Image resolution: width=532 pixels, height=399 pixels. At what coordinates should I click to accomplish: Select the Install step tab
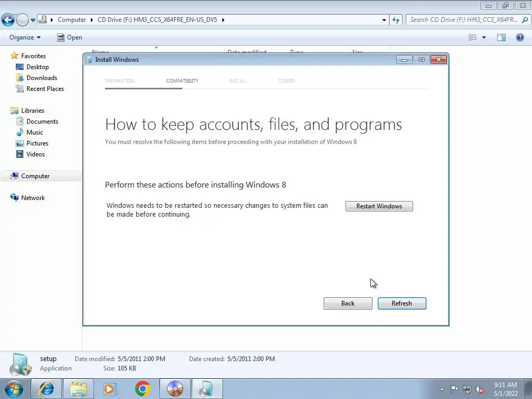(238, 81)
